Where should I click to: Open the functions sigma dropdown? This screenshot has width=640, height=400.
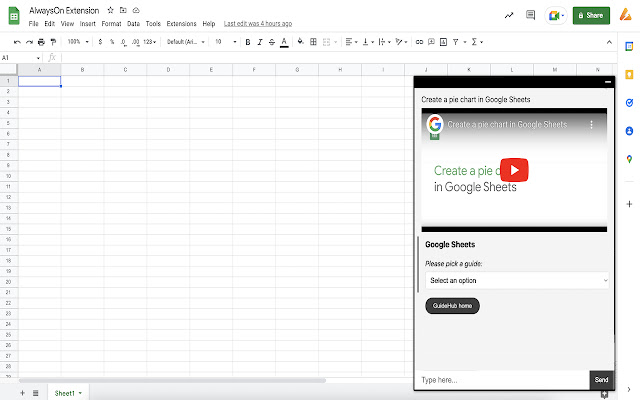pos(477,42)
